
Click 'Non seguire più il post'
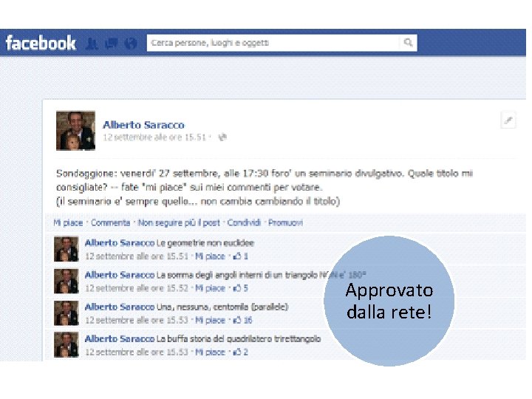(x=179, y=223)
